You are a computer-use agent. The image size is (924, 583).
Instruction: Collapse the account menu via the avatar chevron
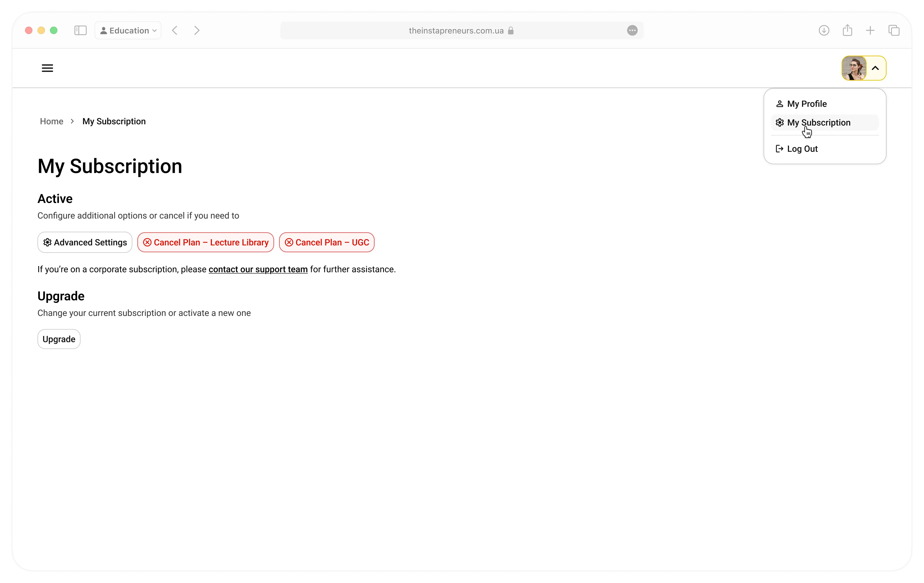[876, 68]
